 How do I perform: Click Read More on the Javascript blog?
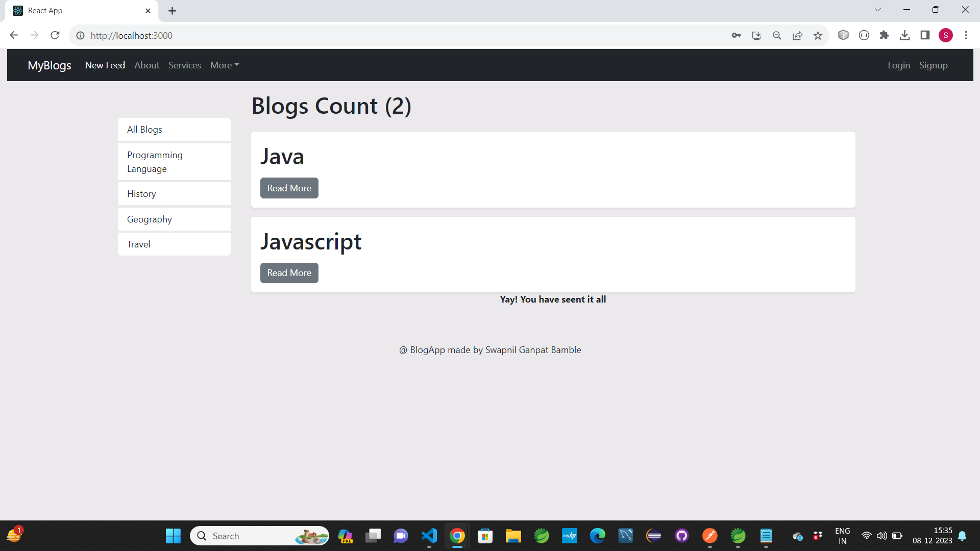point(289,273)
